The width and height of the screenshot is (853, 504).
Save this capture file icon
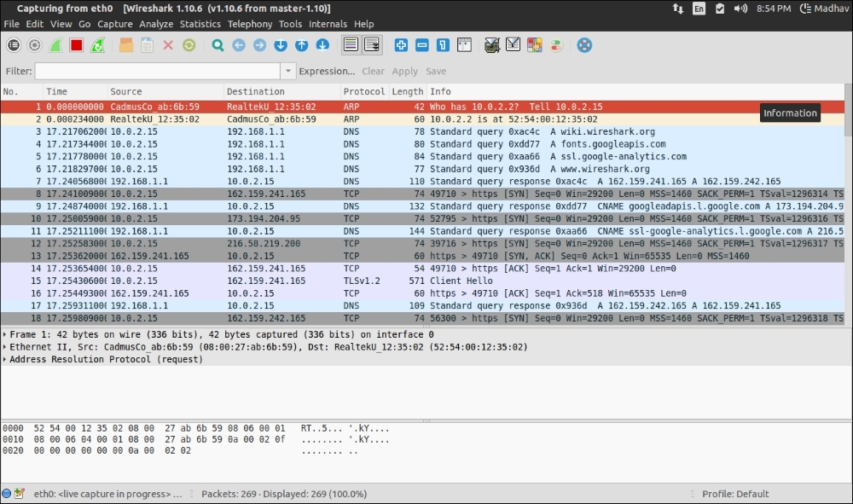[147, 45]
